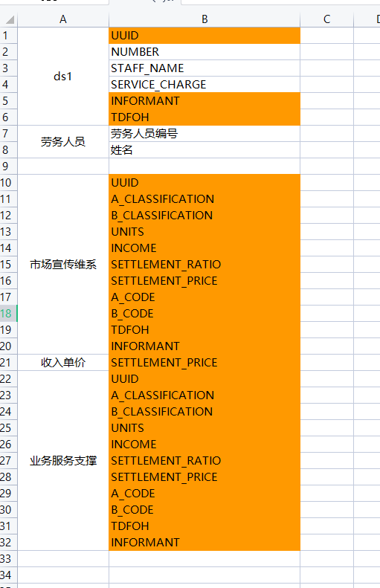
Task: Click the UNITS cell in row 25
Action: click(x=205, y=428)
